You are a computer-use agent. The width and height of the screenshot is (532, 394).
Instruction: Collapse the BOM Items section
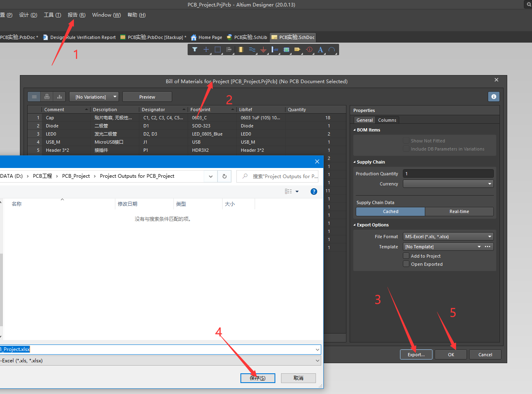(355, 130)
